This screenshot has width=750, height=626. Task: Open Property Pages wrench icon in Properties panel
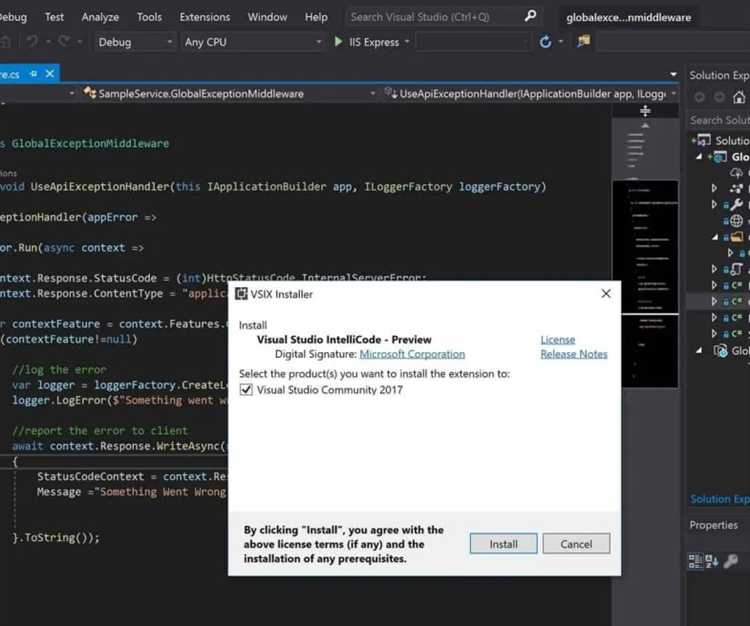click(x=731, y=561)
